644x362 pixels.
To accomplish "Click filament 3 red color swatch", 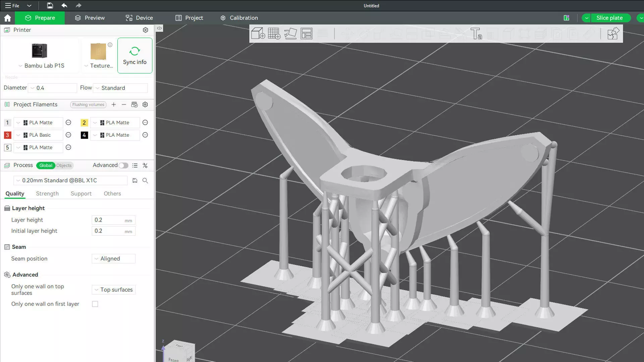I will [x=7, y=135].
